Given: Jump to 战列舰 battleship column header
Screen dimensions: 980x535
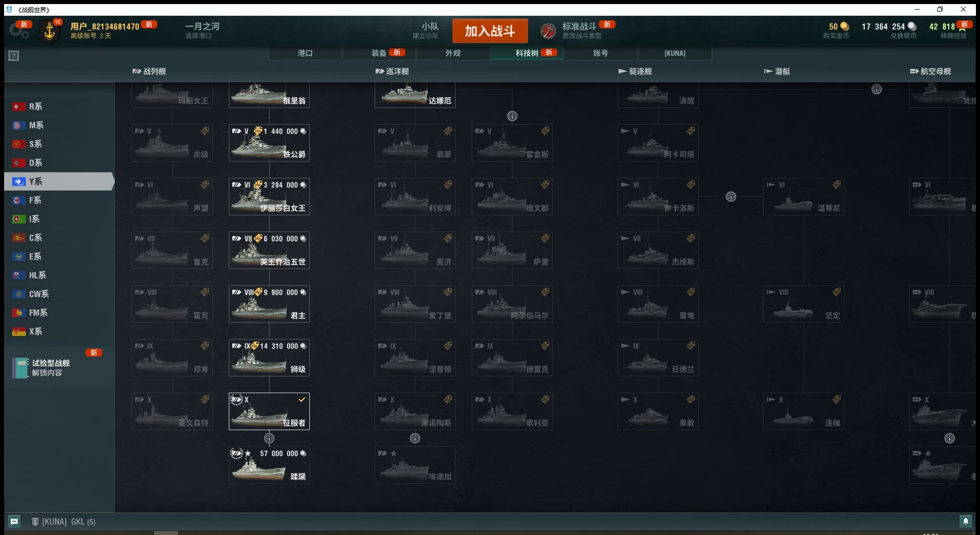Looking at the screenshot, I should coord(149,71).
